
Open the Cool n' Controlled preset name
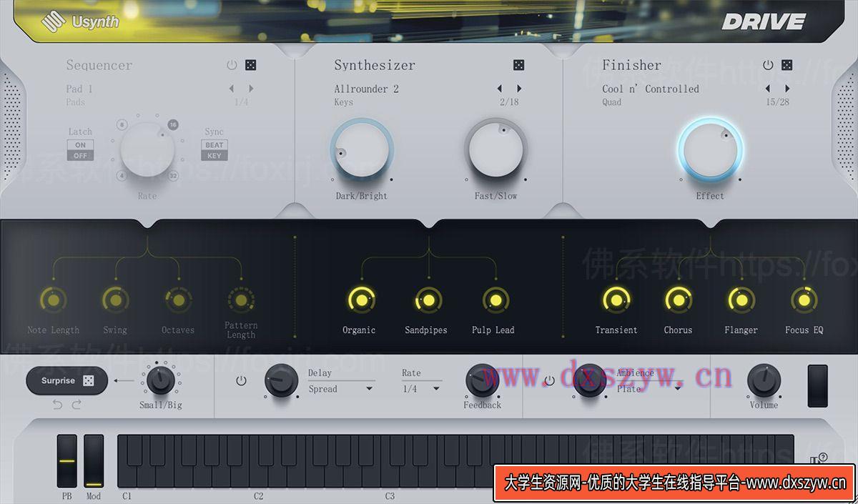pyautogui.click(x=651, y=89)
